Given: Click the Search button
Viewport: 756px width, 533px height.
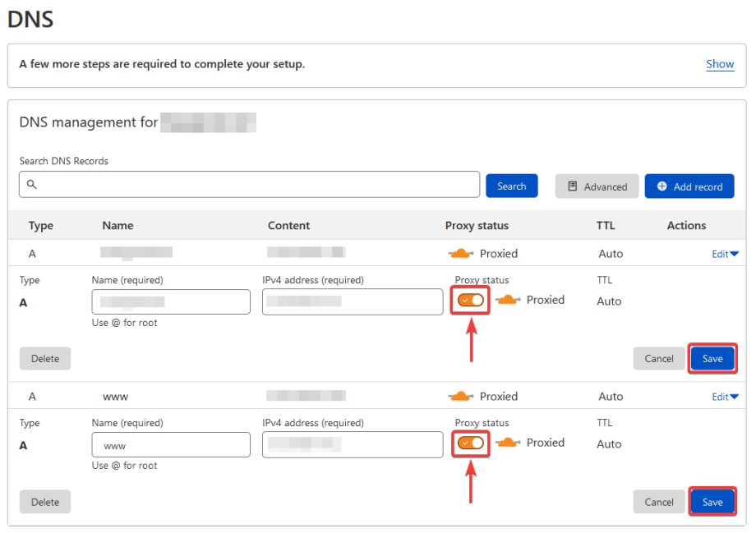Looking at the screenshot, I should (x=511, y=186).
